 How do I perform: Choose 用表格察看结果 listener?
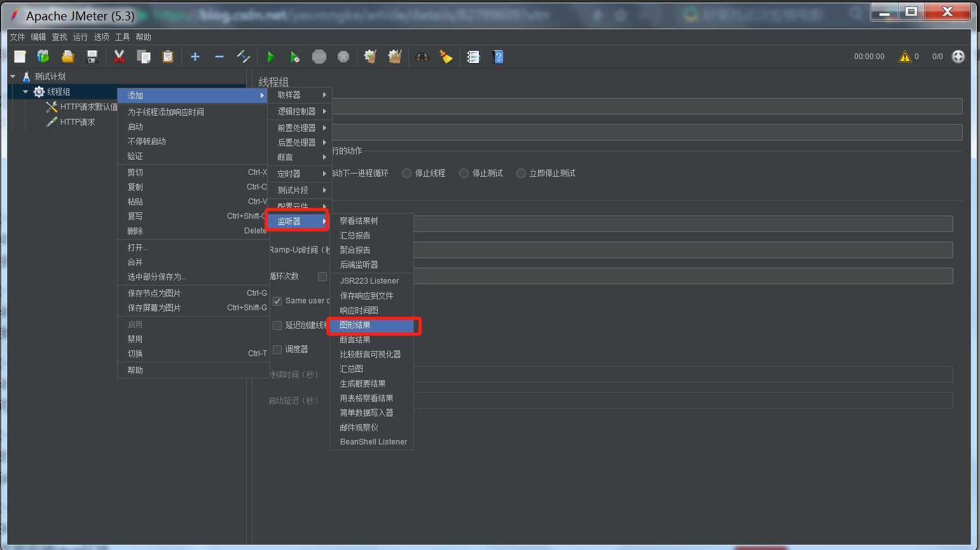(371, 398)
